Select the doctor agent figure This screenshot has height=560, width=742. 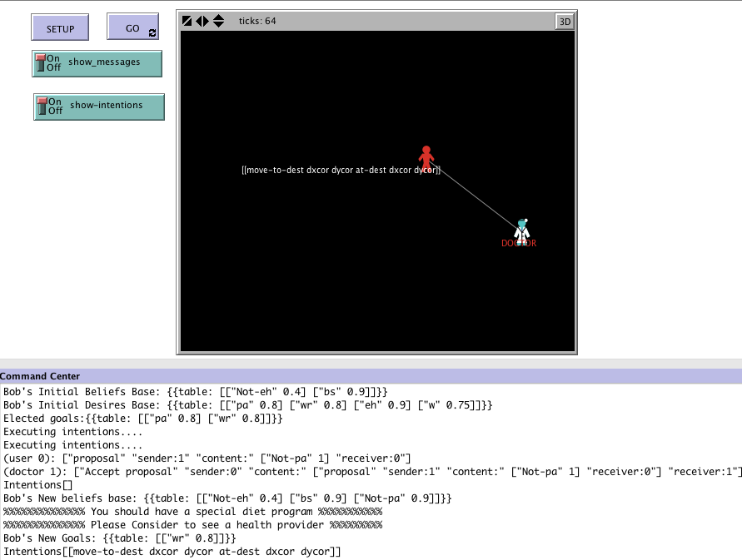[521, 230]
